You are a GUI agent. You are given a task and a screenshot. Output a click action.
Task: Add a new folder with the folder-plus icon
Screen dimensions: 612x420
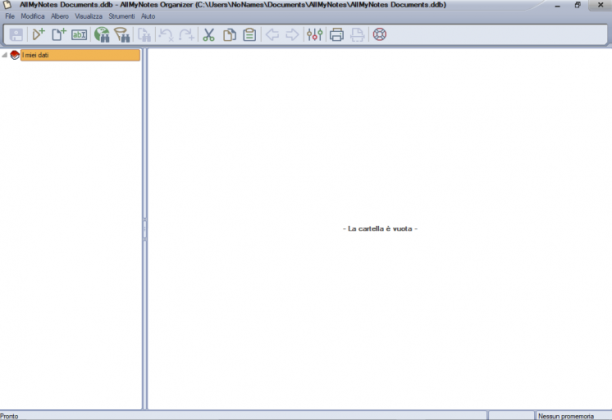coord(38,34)
